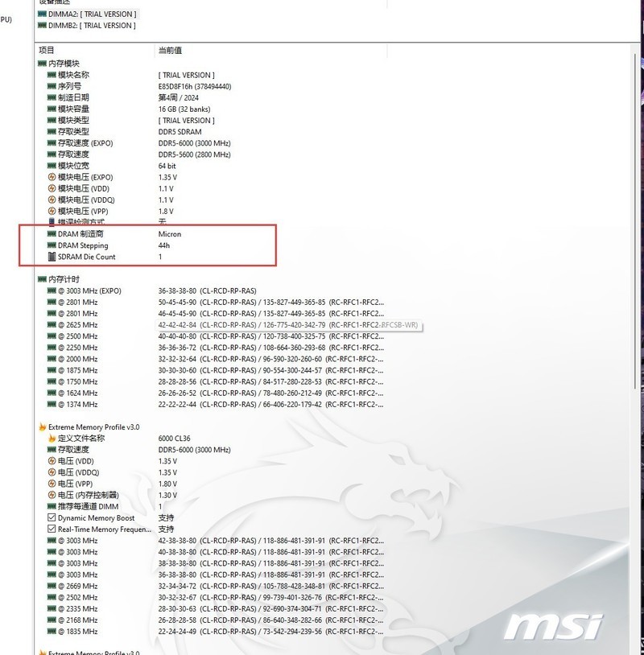
Task: Click the chip icon beside DRAM 制造商
Action: click(52, 233)
